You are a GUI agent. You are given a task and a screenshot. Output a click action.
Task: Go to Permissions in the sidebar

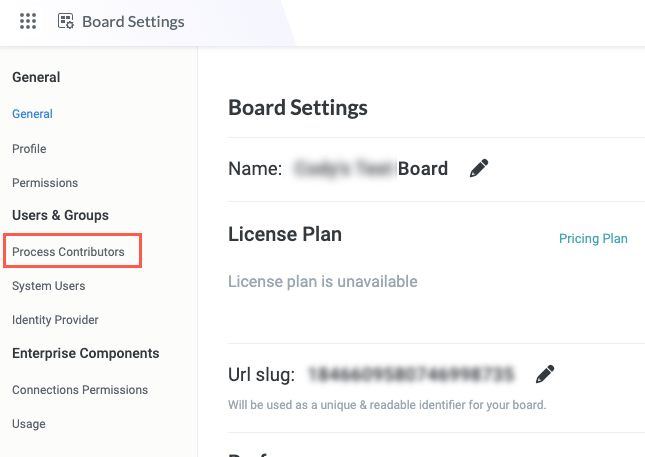[45, 183]
